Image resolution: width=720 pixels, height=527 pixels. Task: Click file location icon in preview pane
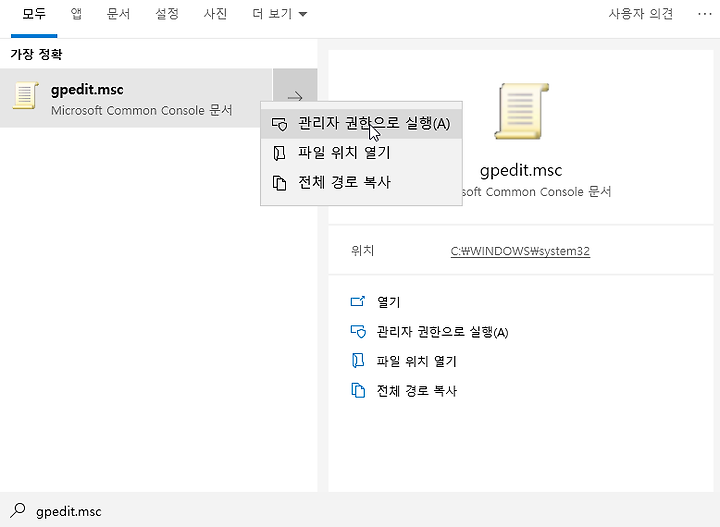358,361
